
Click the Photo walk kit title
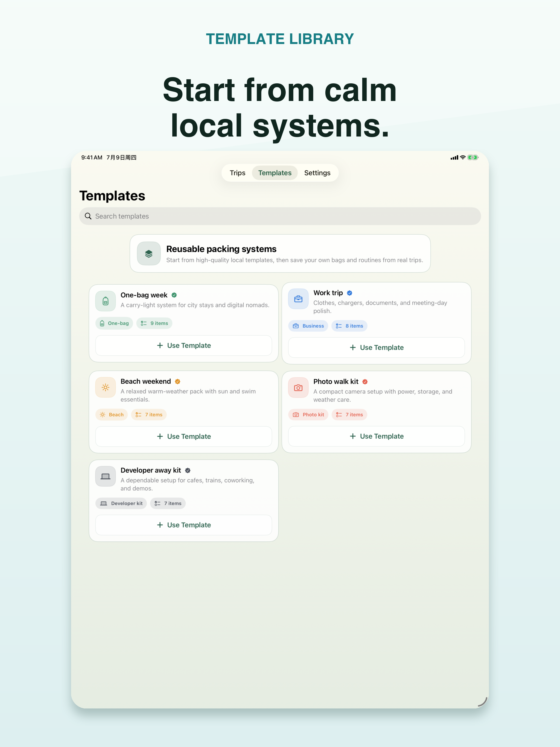tap(336, 382)
